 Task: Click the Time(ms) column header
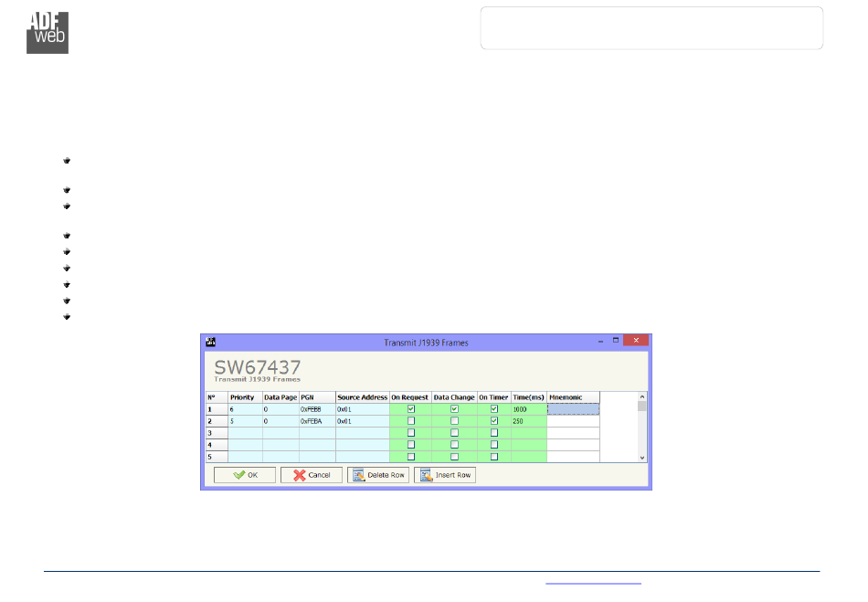click(x=529, y=397)
